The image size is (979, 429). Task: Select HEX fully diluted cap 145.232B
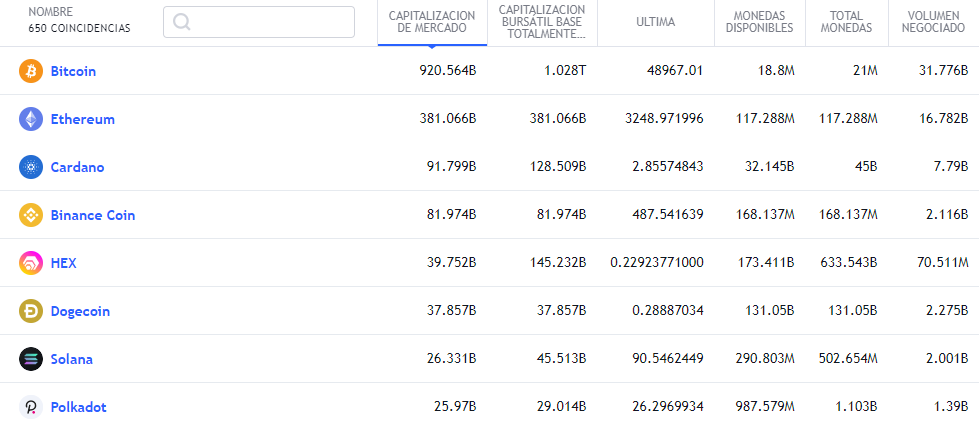(558, 263)
